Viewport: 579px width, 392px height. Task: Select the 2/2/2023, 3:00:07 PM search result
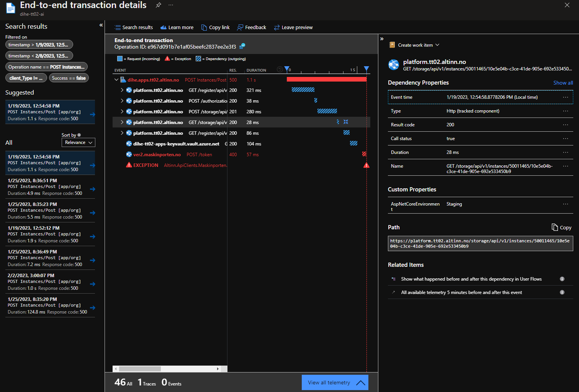50,282
